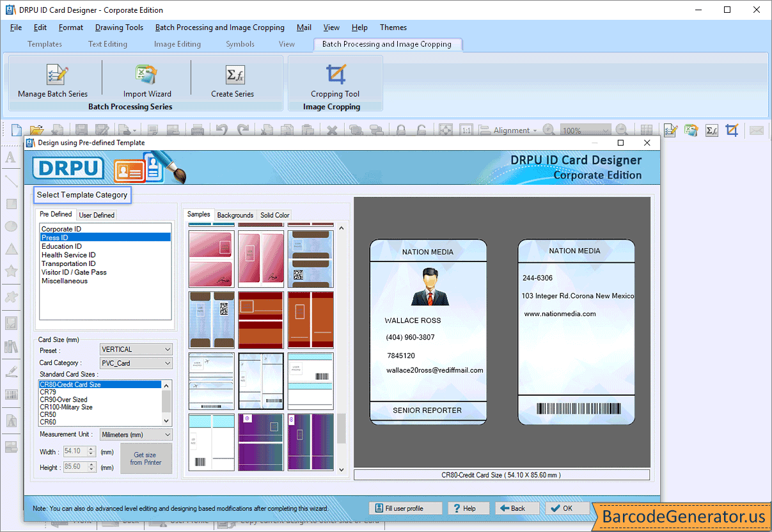Click the Create Series icon
Viewport: 772px width, 532px height.
point(234,79)
